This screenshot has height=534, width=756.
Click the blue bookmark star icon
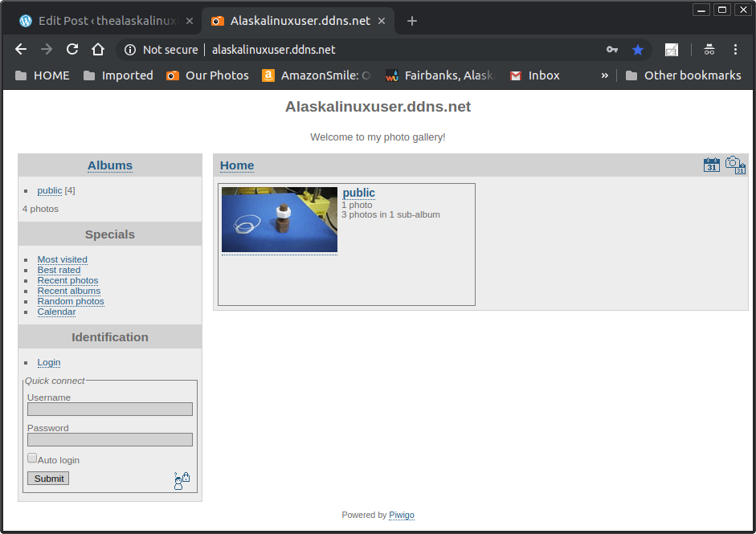638,50
